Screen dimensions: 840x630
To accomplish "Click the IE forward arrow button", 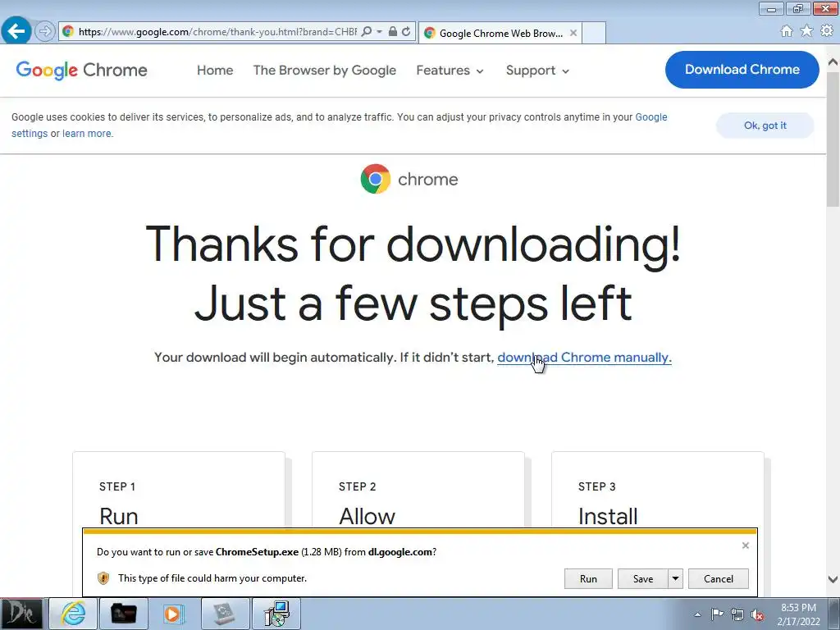I will (45, 32).
